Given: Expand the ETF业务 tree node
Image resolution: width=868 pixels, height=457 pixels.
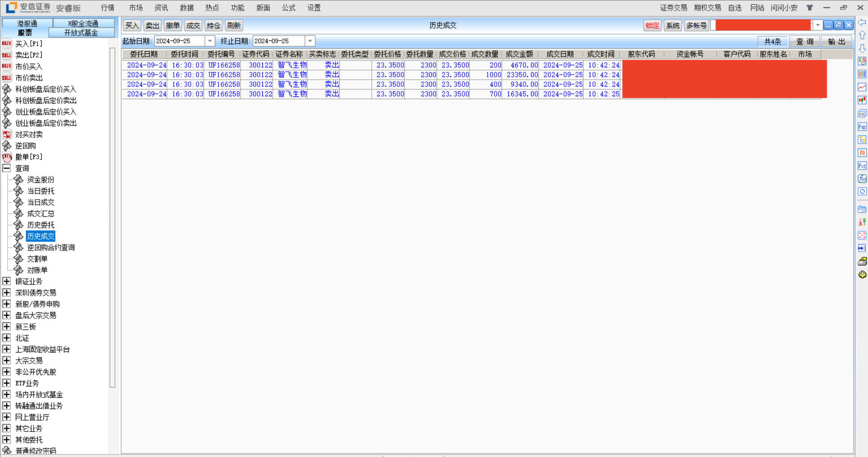Looking at the screenshot, I should click(6, 383).
